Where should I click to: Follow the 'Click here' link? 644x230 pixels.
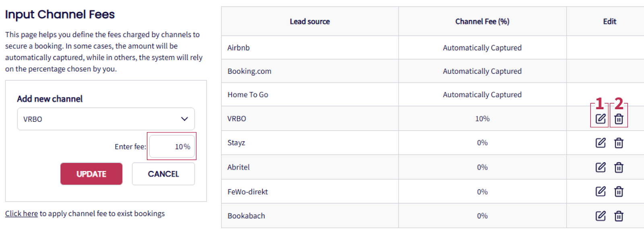coord(21,213)
